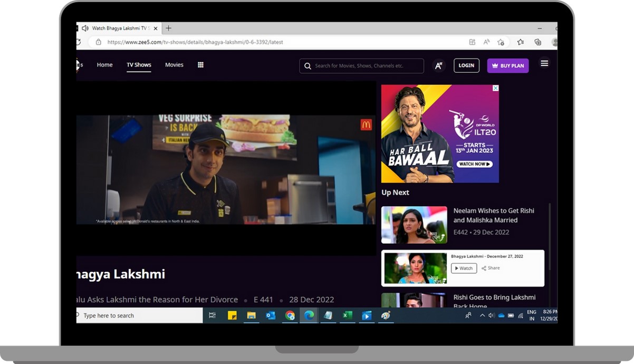Click Watch for the December 27 episode
Screen dimensions: 634x364
point(464,268)
